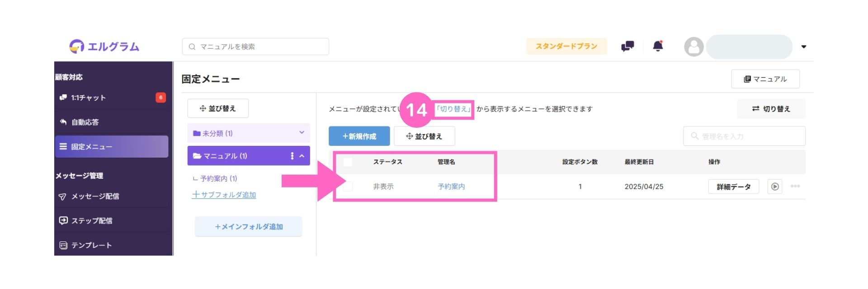
Task: Open the 予約案内 menu link
Action: point(451,186)
